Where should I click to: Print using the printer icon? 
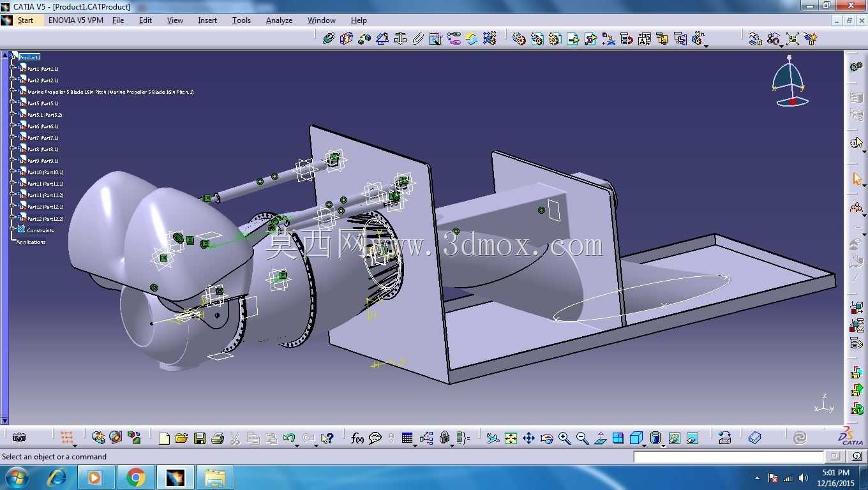pos(217,438)
